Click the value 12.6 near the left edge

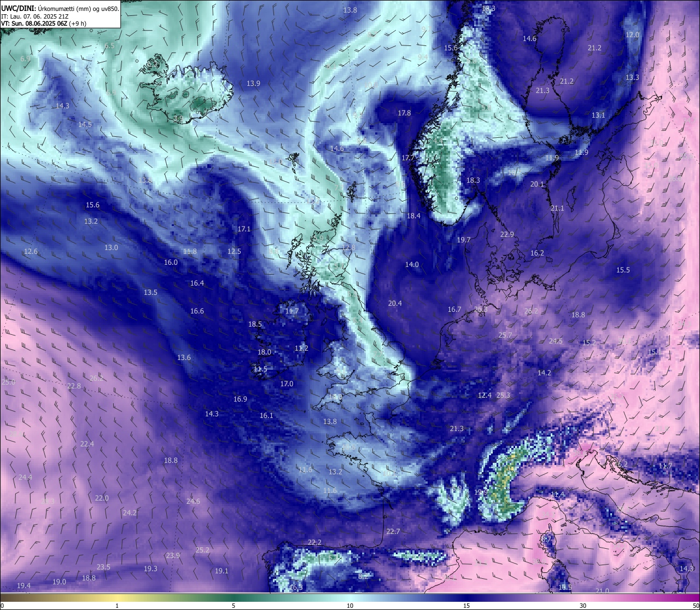[31, 252]
